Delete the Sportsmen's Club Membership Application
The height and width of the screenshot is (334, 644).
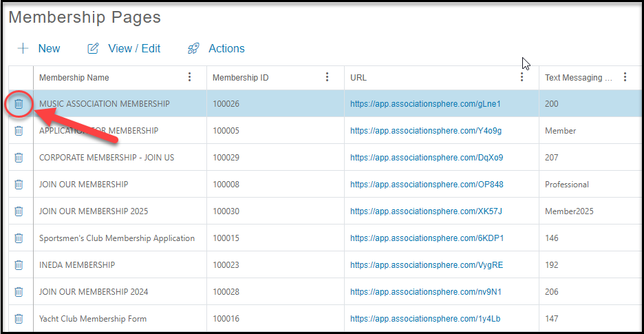tap(19, 238)
